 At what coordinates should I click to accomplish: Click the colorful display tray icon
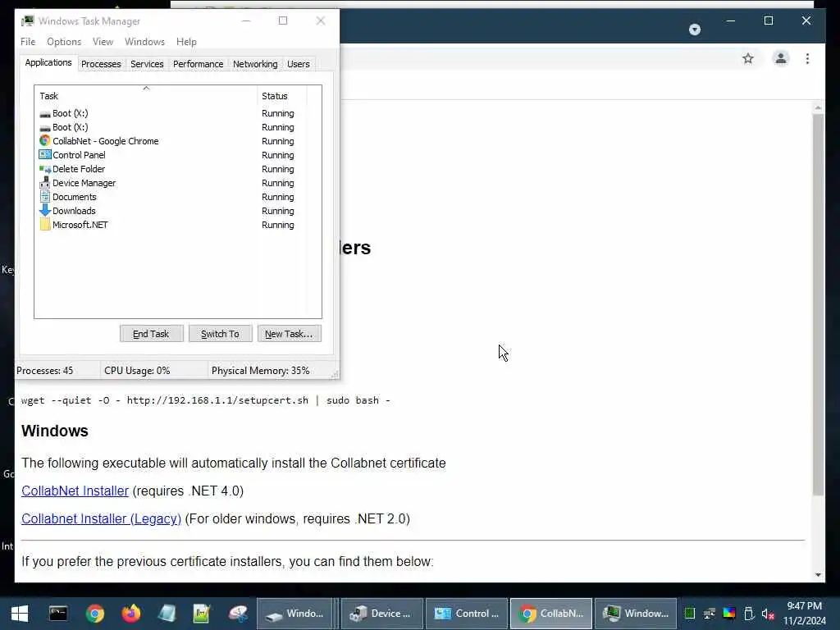point(729,614)
